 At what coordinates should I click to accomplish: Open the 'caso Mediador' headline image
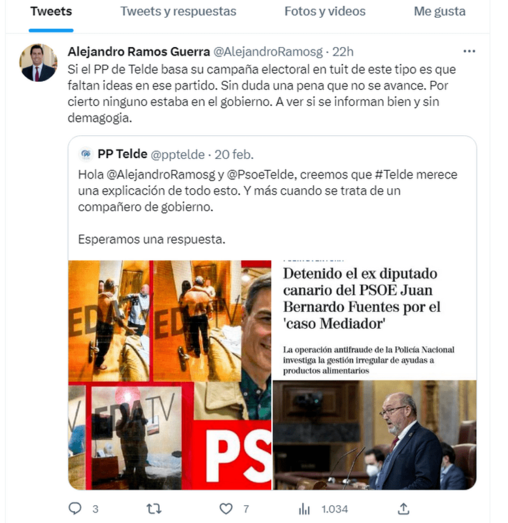pyautogui.click(x=375, y=375)
